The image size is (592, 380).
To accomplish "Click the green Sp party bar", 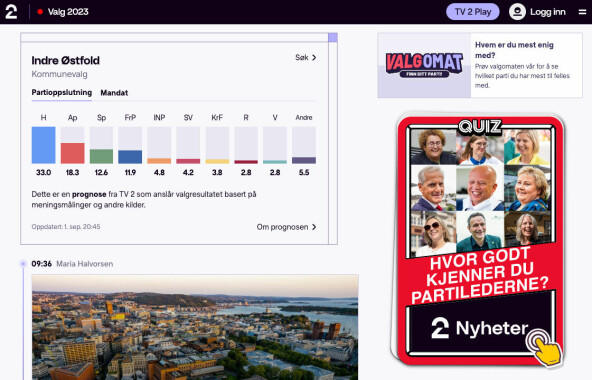I will (101, 156).
